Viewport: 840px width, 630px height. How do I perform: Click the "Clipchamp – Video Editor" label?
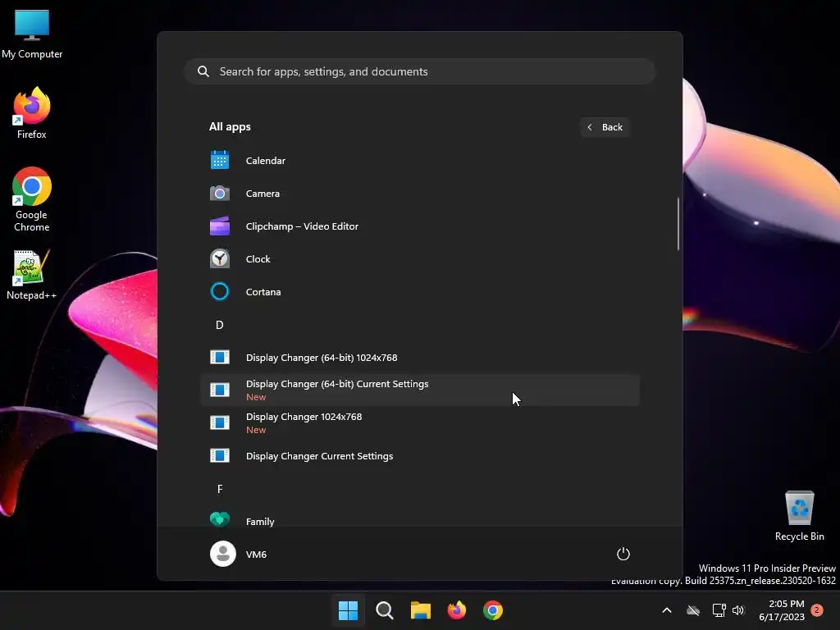pos(302,226)
